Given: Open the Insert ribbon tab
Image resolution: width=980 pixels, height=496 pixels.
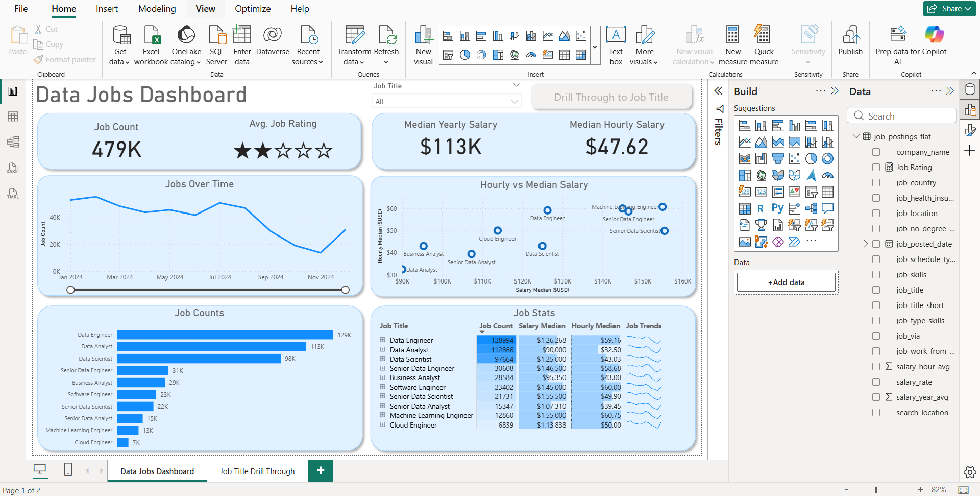Looking at the screenshot, I should click(x=107, y=9).
